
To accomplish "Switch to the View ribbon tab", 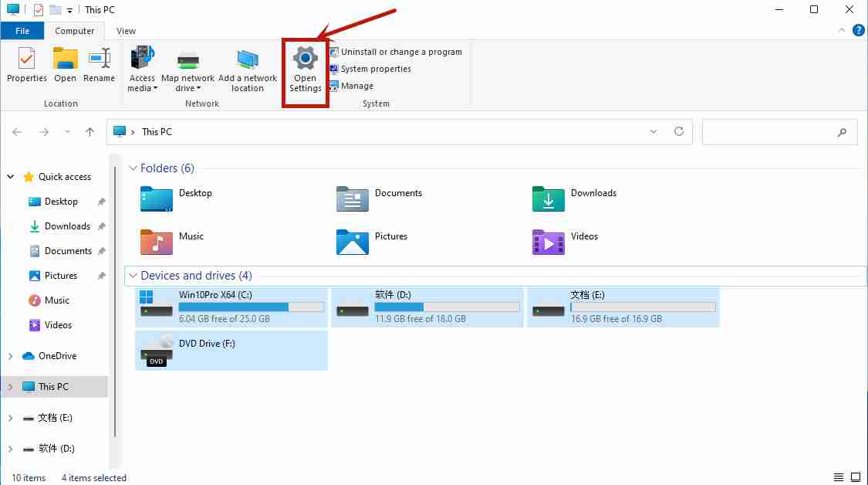I will tap(126, 31).
